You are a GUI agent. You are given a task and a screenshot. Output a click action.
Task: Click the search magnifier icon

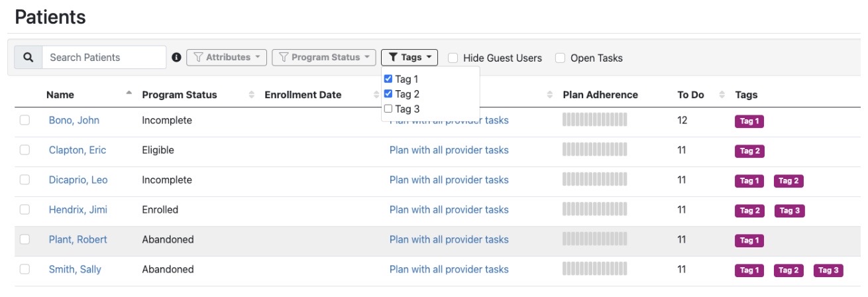coord(28,58)
